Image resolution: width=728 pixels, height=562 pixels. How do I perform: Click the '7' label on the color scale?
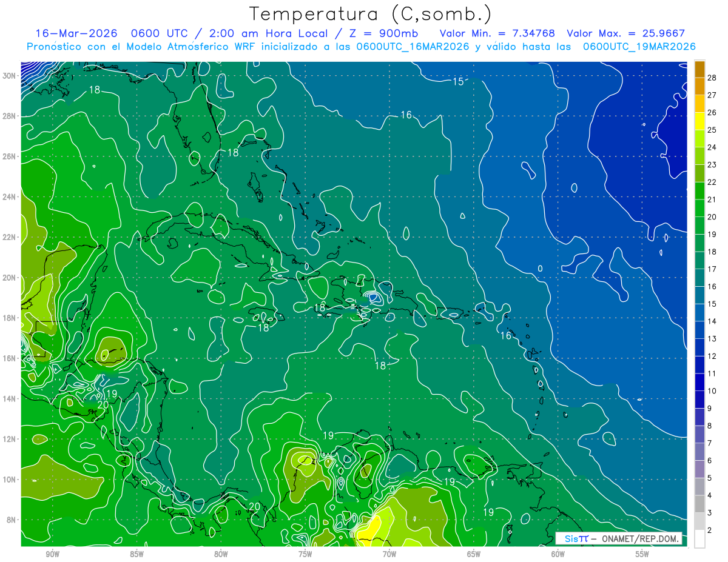[710, 443]
